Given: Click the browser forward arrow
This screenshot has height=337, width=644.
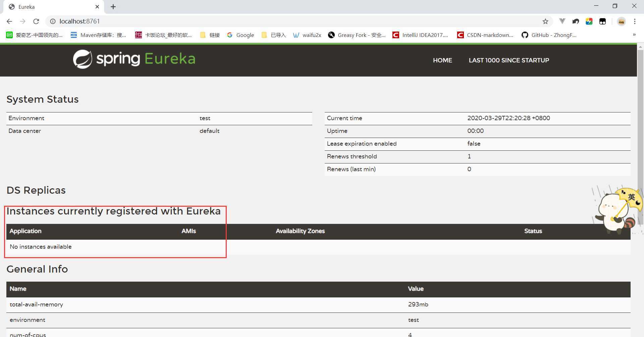Looking at the screenshot, I should tap(22, 21).
